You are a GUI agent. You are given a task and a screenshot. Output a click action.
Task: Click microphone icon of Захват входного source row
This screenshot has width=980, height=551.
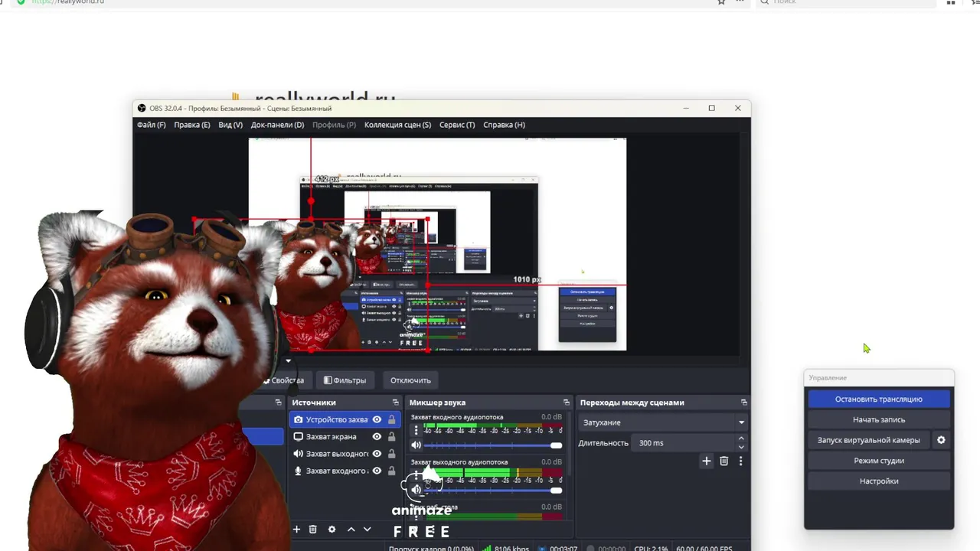click(298, 471)
